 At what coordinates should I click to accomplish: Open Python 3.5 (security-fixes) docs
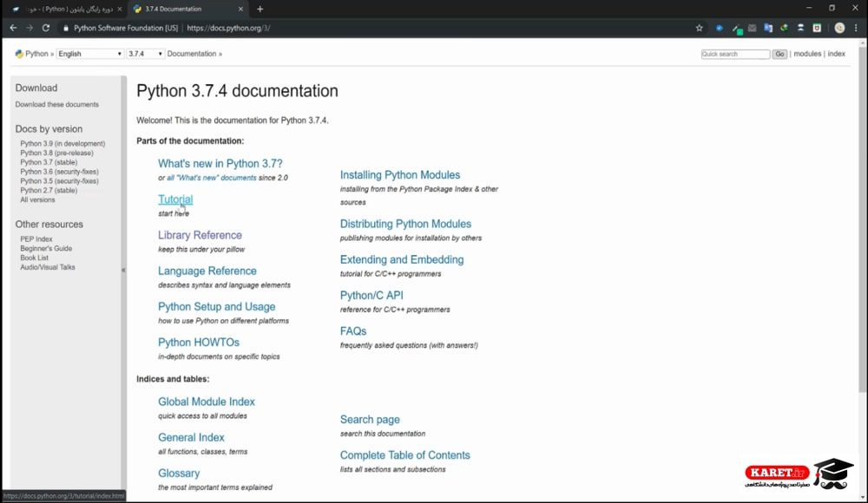click(59, 181)
